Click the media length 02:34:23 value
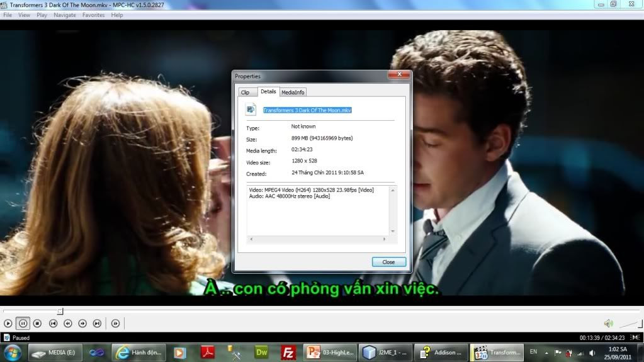644x362 pixels. [302, 150]
